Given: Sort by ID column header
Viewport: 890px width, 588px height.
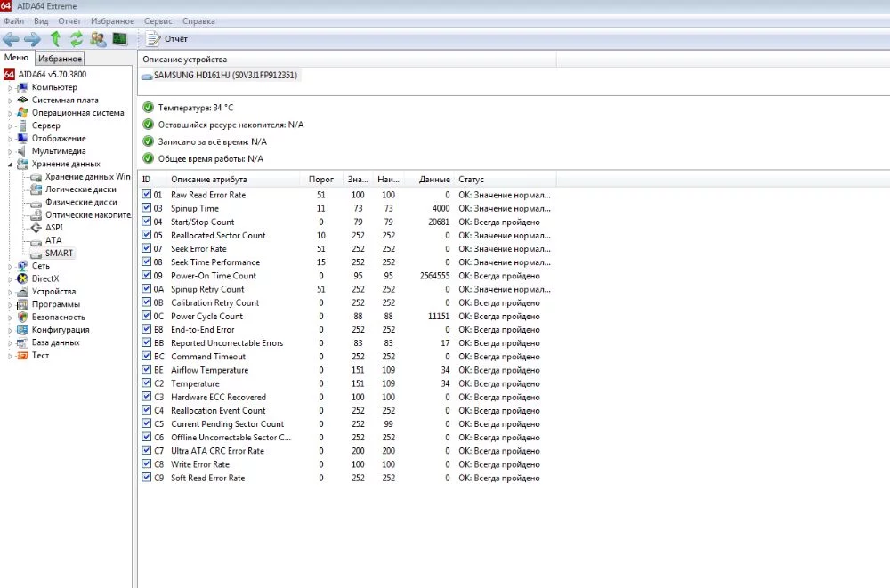Looking at the screenshot, I should click(x=152, y=180).
